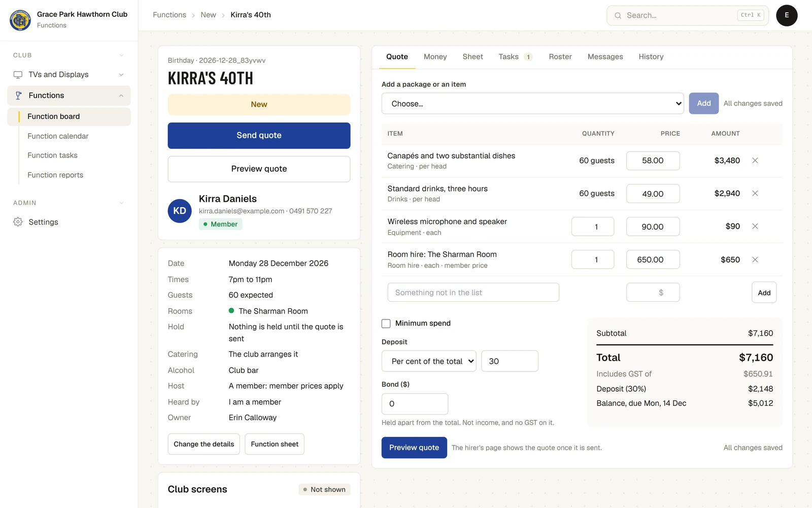Image resolution: width=812 pixels, height=508 pixels.
Task: Open the Tasks tab
Action: [515, 57]
